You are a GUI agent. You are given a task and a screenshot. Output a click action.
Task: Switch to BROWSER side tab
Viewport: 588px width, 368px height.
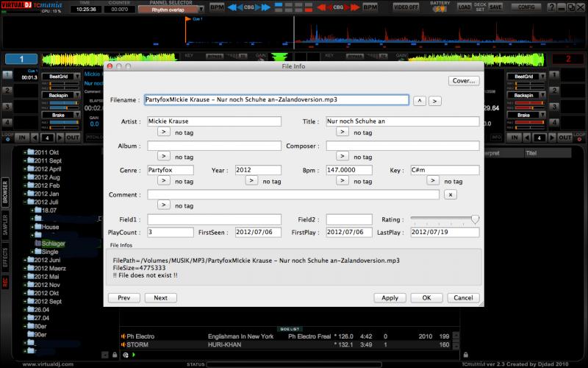click(5, 192)
